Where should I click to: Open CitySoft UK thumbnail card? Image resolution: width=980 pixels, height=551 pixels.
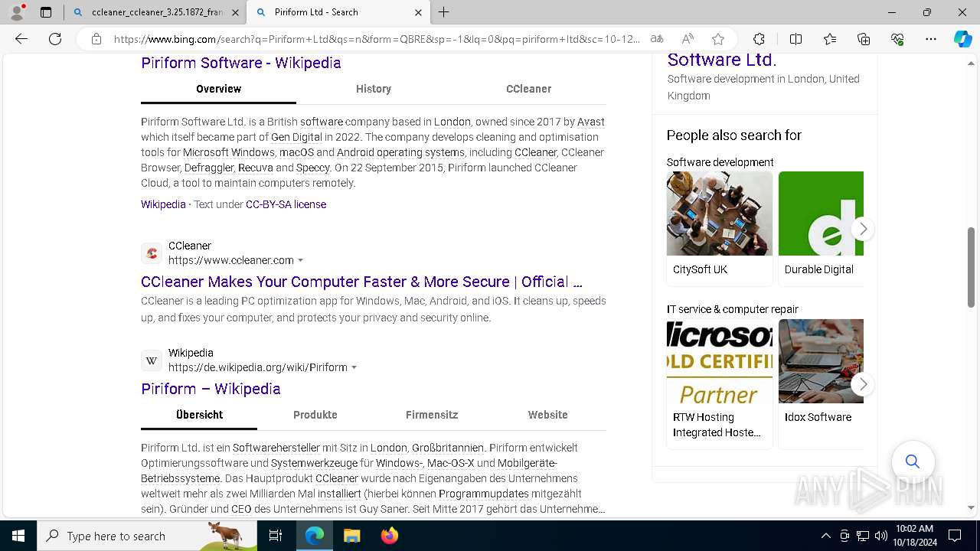[x=720, y=228]
